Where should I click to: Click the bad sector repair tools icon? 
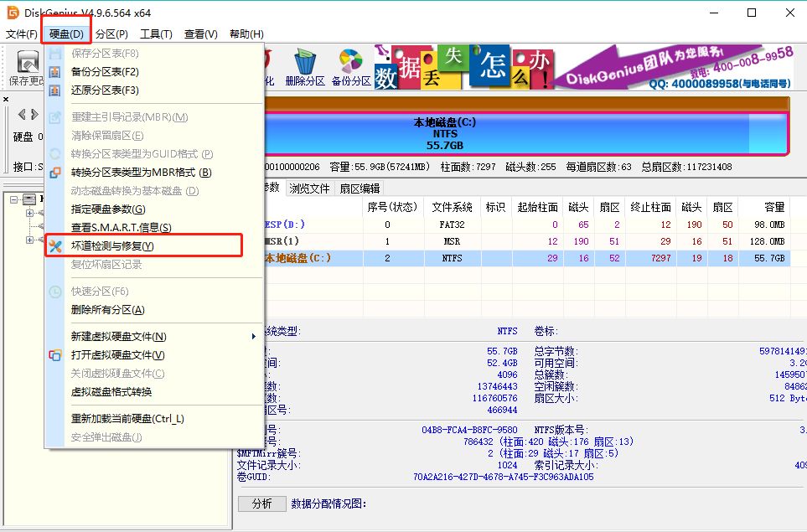click(x=55, y=246)
